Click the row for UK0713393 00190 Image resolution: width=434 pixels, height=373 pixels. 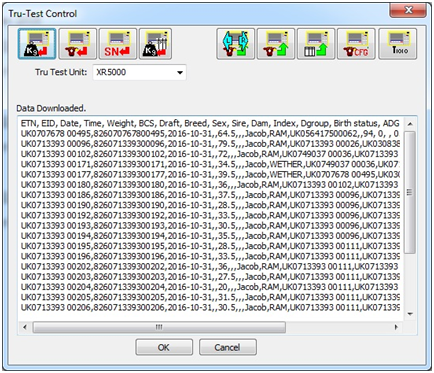tap(210, 205)
